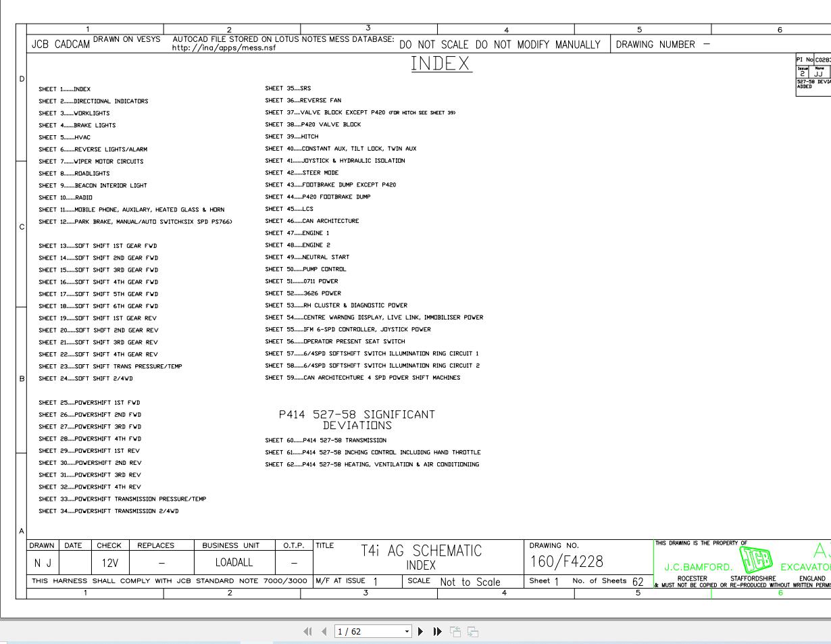Select 'SHEET 49.....NEUTRAL START' entry
831x644 pixels.
[307, 257]
